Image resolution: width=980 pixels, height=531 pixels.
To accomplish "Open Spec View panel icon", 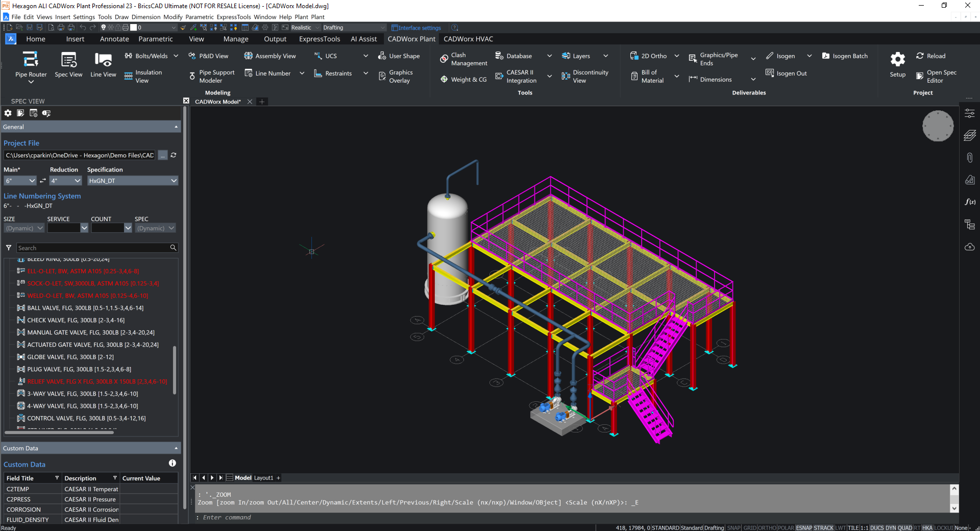I will (x=68, y=60).
